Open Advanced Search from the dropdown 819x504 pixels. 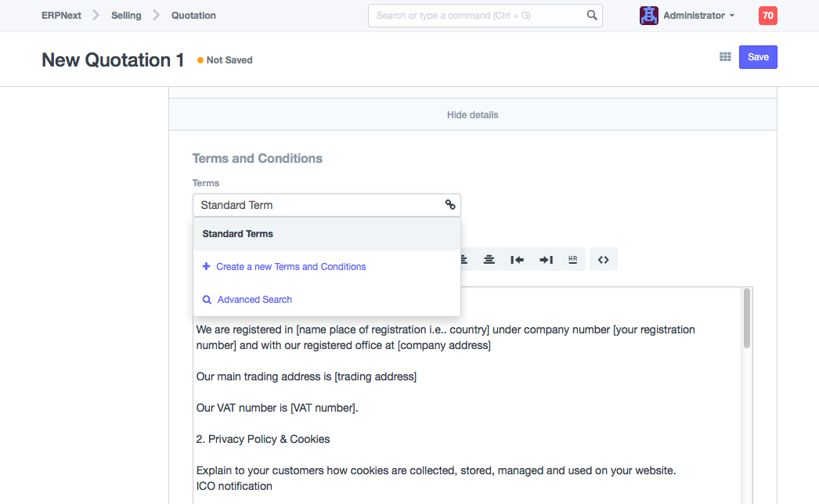click(x=254, y=300)
